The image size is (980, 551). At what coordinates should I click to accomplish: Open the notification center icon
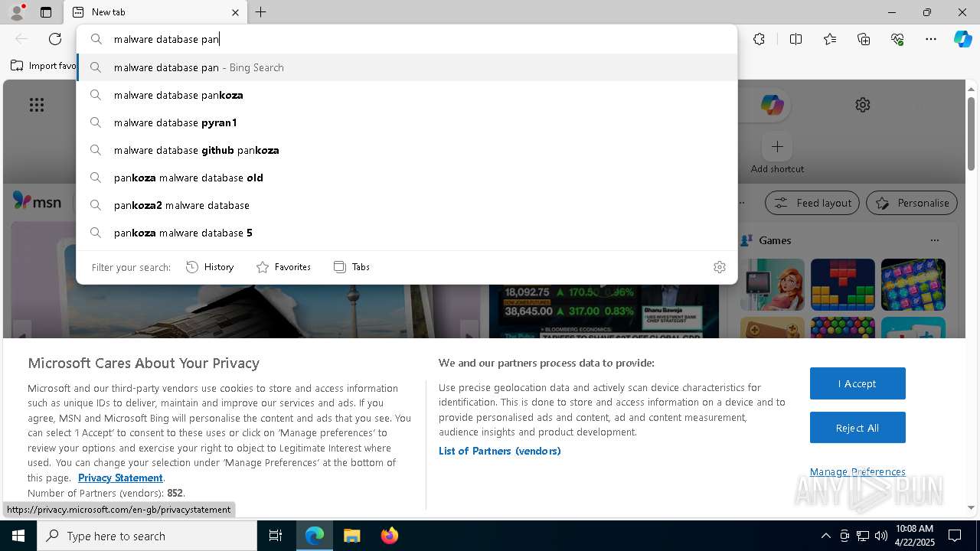tap(955, 536)
